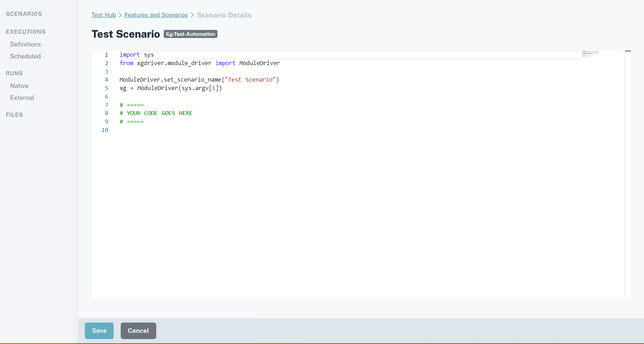The width and height of the screenshot is (644, 344).
Task: Cancel editing the scenario
Action: pyautogui.click(x=138, y=331)
